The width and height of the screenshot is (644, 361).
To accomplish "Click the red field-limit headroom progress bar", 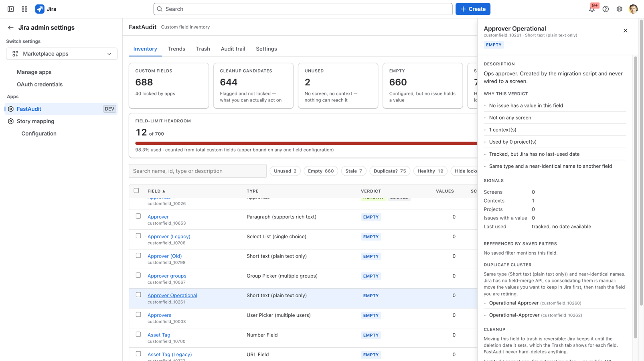I will pos(306,143).
